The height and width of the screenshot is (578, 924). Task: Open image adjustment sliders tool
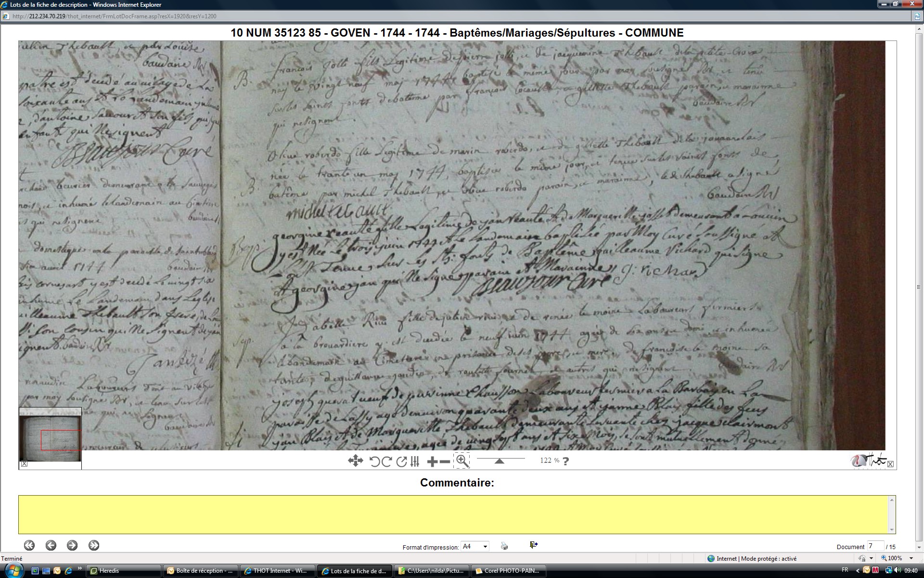click(x=415, y=461)
